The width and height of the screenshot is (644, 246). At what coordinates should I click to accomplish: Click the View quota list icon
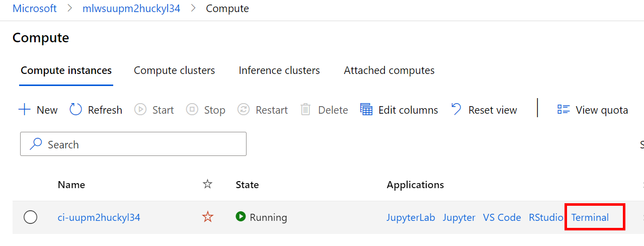[563, 110]
